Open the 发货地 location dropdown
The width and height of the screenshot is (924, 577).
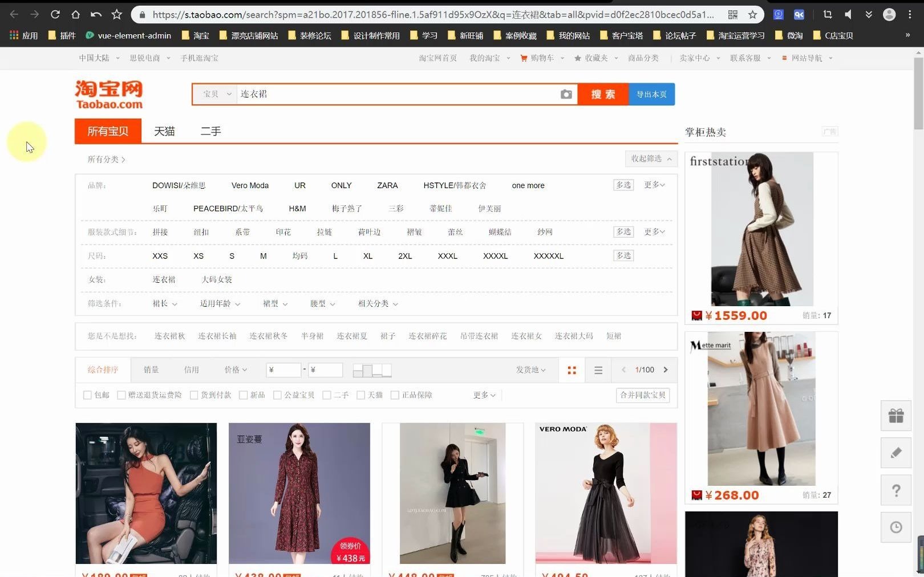tap(531, 370)
